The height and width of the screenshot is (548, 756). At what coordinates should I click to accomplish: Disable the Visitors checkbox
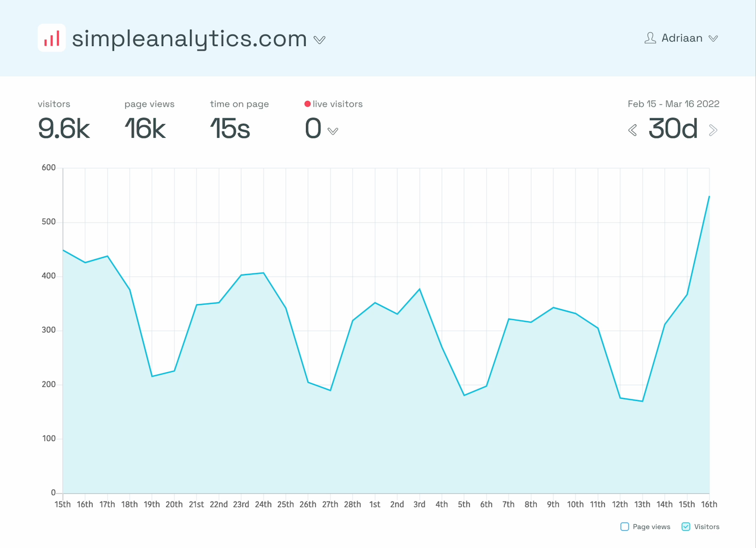686,526
